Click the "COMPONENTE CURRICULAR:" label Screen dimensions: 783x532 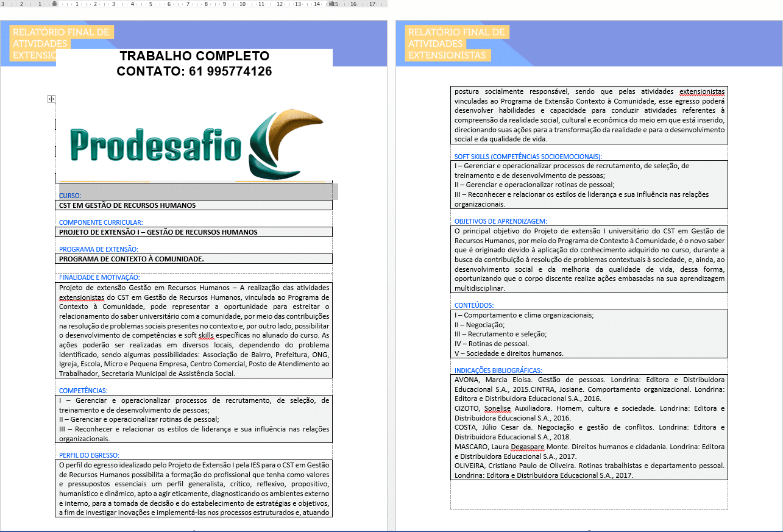click(x=101, y=222)
